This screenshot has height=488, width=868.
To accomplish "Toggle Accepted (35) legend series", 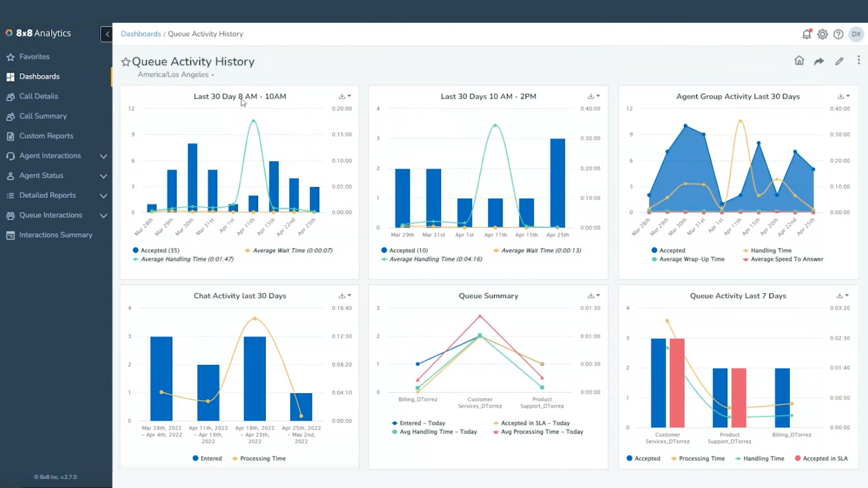I will [156, 250].
